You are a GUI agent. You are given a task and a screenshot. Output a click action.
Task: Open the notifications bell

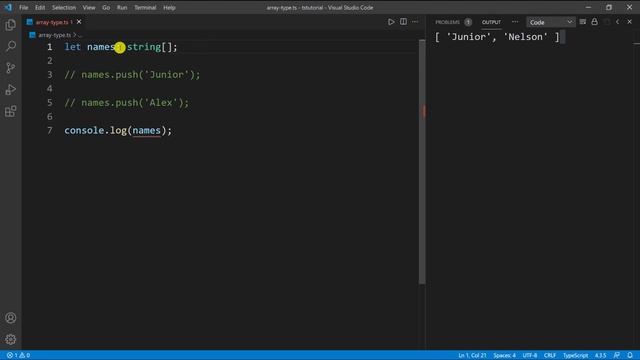point(630,355)
